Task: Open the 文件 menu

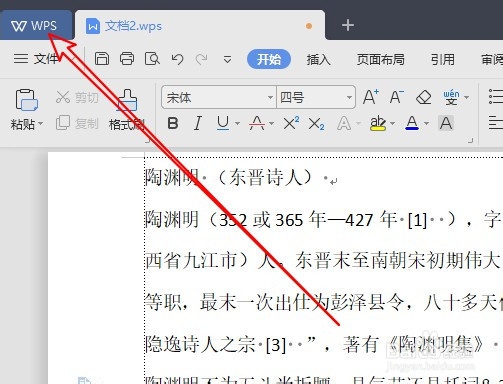Action: pyautogui.click(x=36, y=59)
